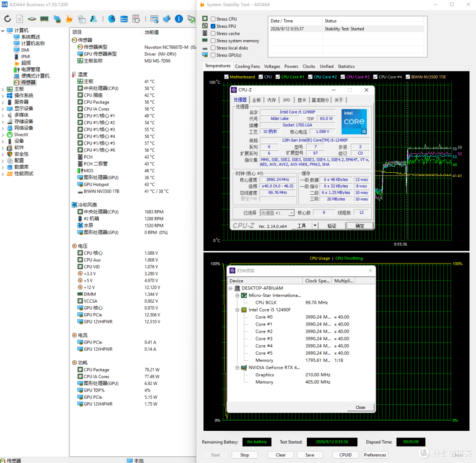Click the Intel Core i5 logo in CPU-Z
Viewport: 476px width, 463px height.
coord(354,122)
